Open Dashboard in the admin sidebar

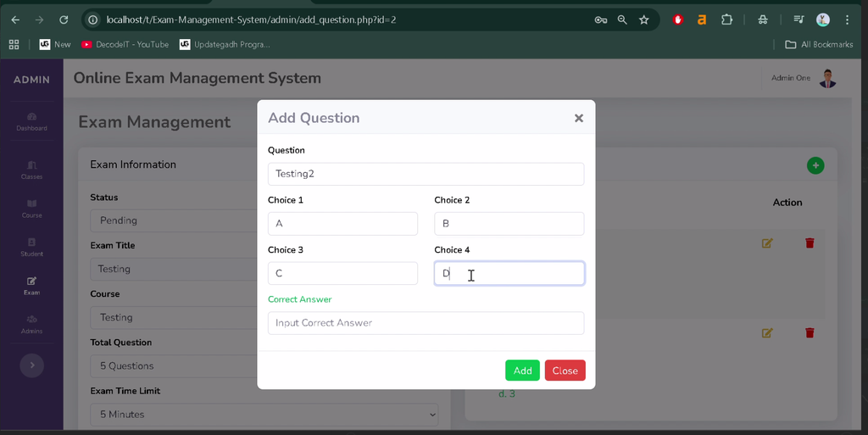pos(31,122)
